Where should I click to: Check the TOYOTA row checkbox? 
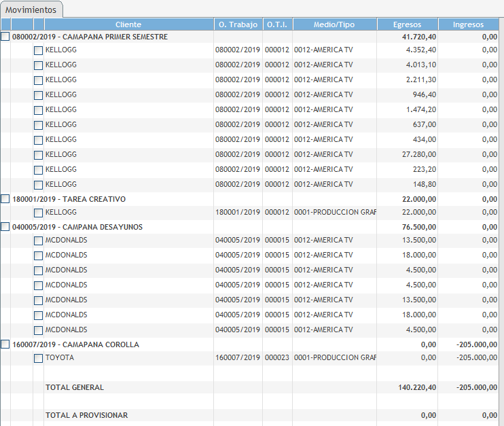pyautogui.click(x=38, y=358)
